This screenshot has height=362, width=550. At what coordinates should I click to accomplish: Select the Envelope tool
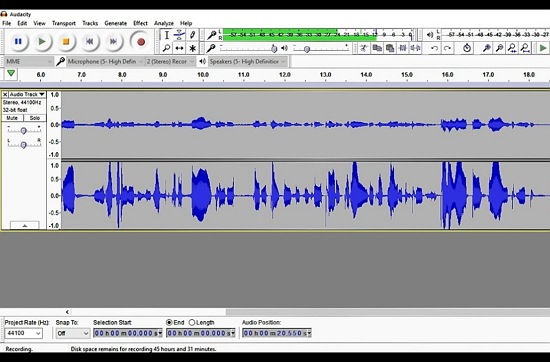click(179, 35)
